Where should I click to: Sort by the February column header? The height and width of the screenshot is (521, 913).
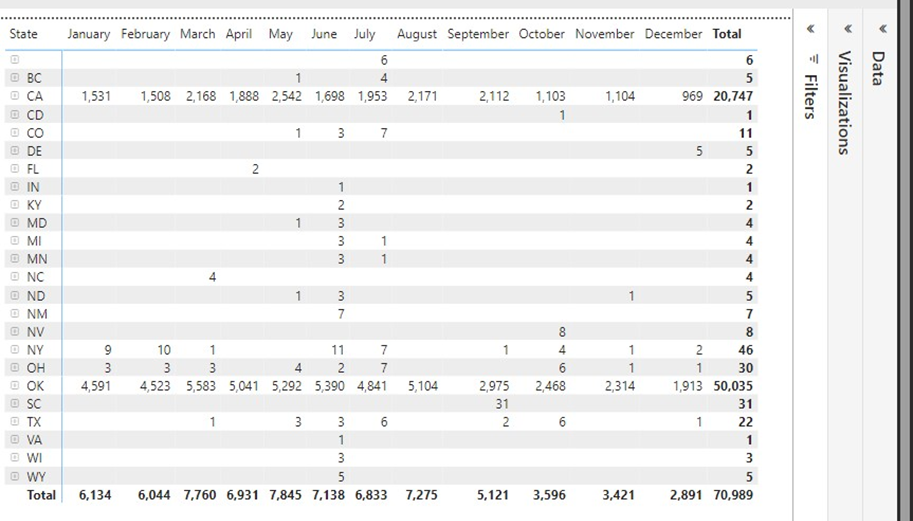click(x=146, y=34)
